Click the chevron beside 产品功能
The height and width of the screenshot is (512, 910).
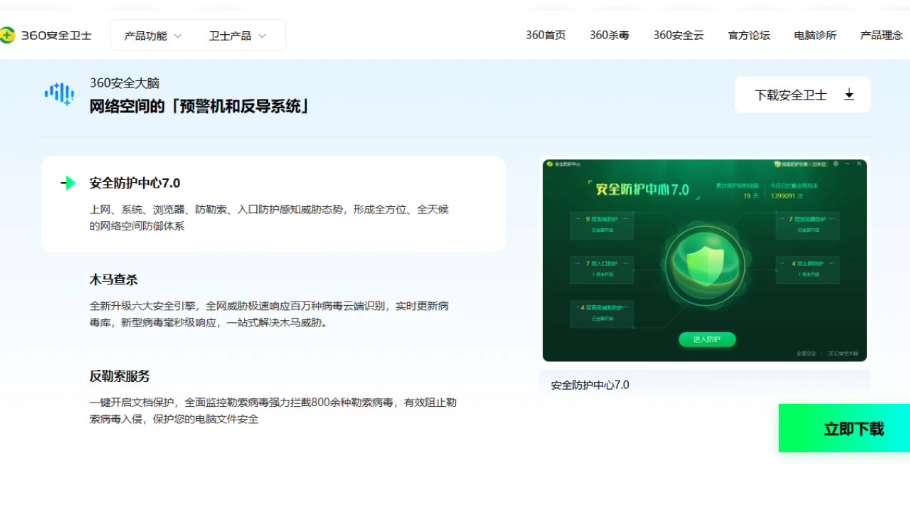click(178, 36)
